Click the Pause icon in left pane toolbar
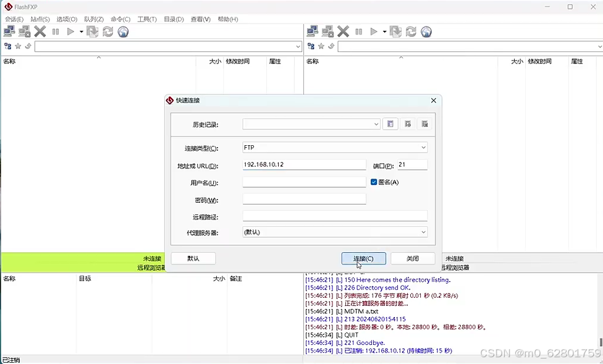Screen dimensions: 603x364 (56, 32)
